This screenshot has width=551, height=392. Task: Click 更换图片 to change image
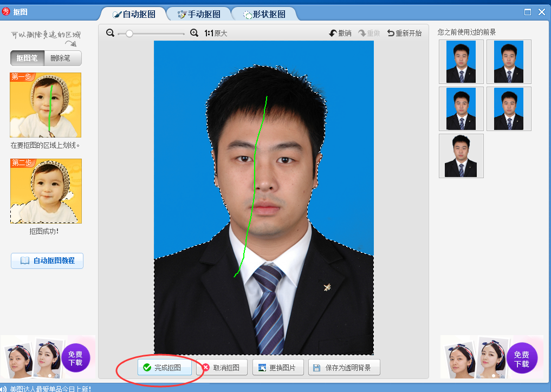[x=277, y=368]
